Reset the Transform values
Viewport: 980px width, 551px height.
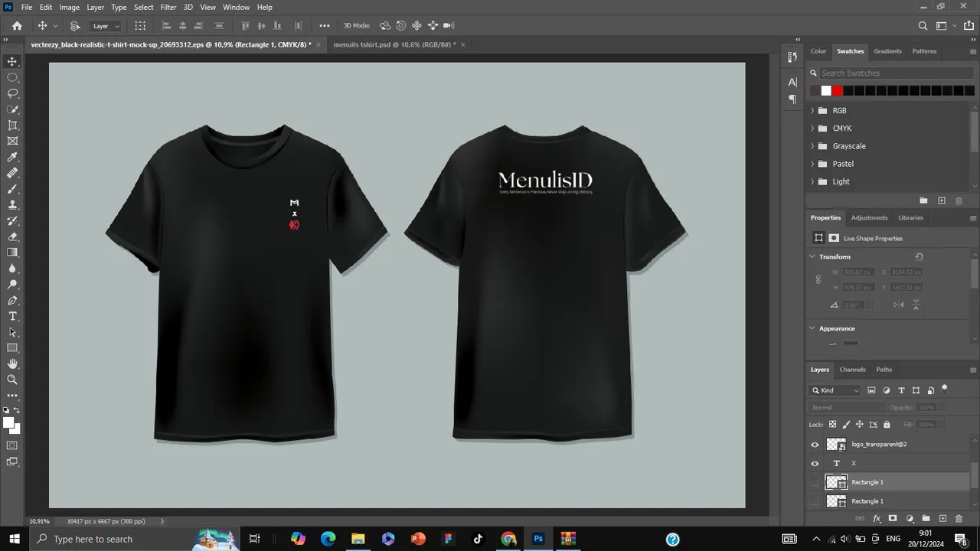point(919,256)
